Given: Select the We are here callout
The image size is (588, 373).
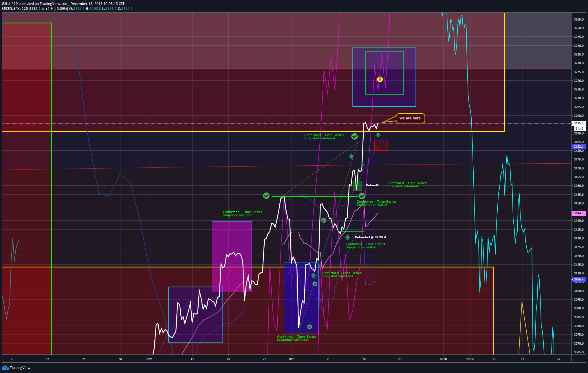Looking at the screenshot, I should pyautogui.click(x=410, y=118).
